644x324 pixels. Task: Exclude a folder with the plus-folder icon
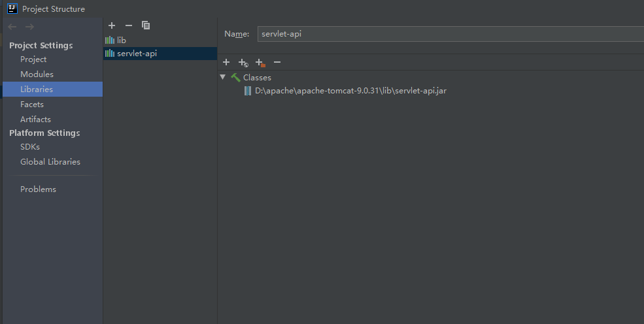[260, 63]
